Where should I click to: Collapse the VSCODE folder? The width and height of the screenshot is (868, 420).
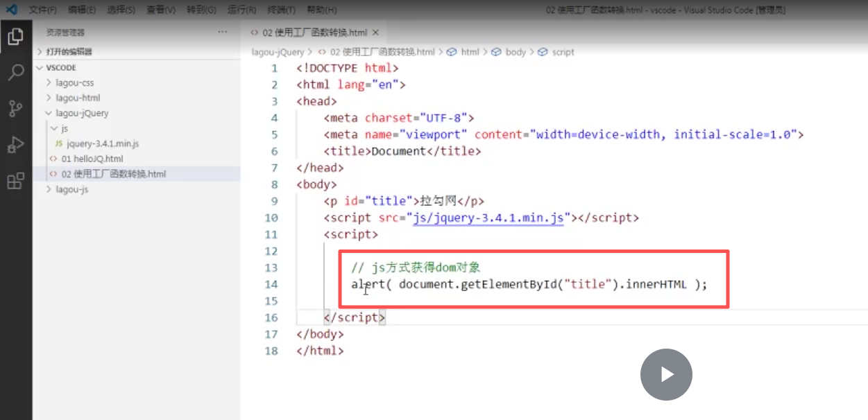click(x=40, y=67)
